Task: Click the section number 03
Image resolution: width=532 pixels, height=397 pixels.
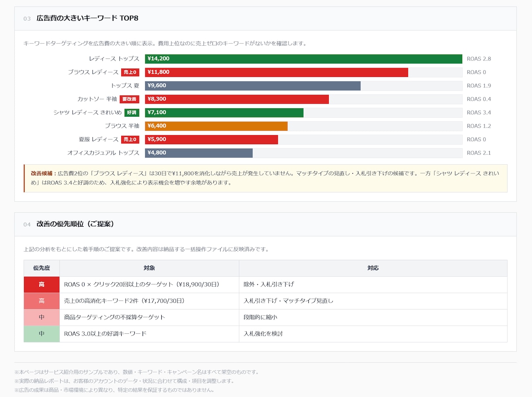Action: click(27, 19)
